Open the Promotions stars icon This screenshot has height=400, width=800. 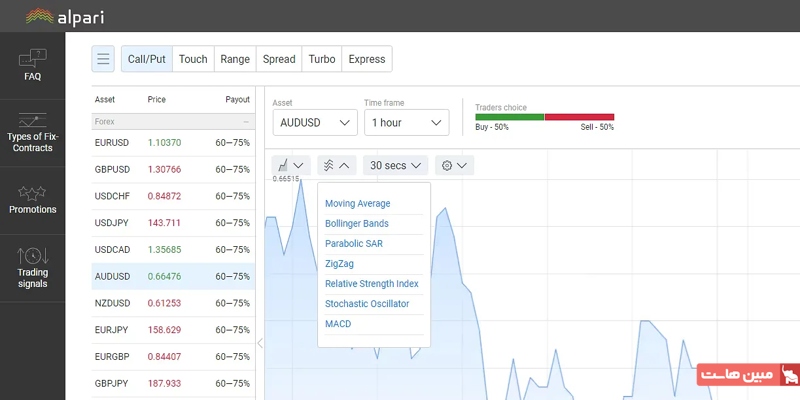(32, 197)
